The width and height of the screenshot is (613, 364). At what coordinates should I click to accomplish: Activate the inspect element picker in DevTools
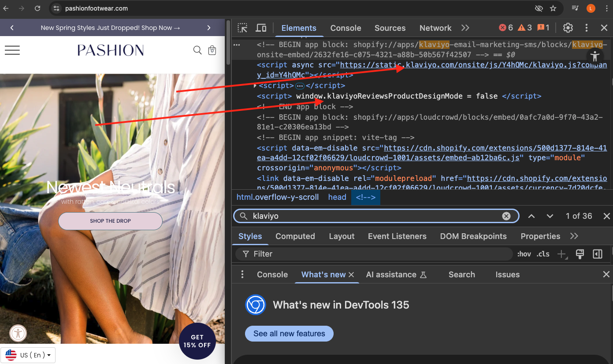click(242, 28)
